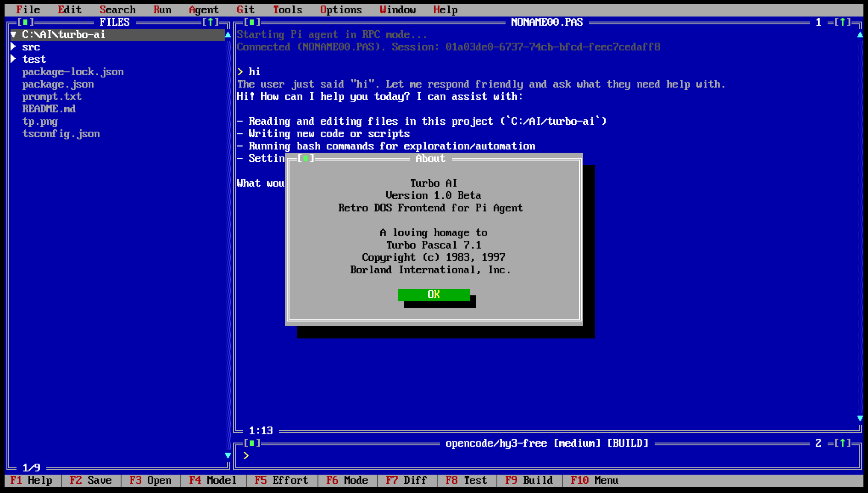
Task: Open the Agent menu
Action: coord(204,10)
